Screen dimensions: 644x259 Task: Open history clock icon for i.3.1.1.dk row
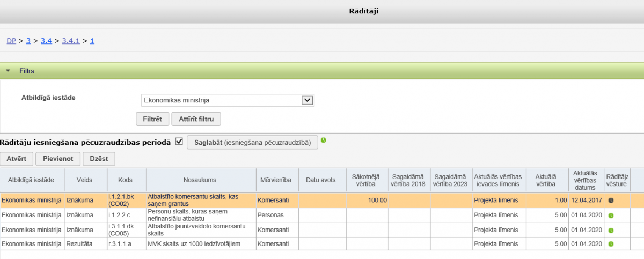point(611,230)
